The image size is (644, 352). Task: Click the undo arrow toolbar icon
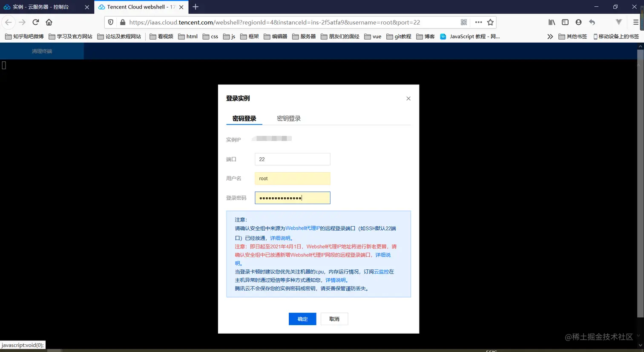pyautogui.click(x=592, y=22)
